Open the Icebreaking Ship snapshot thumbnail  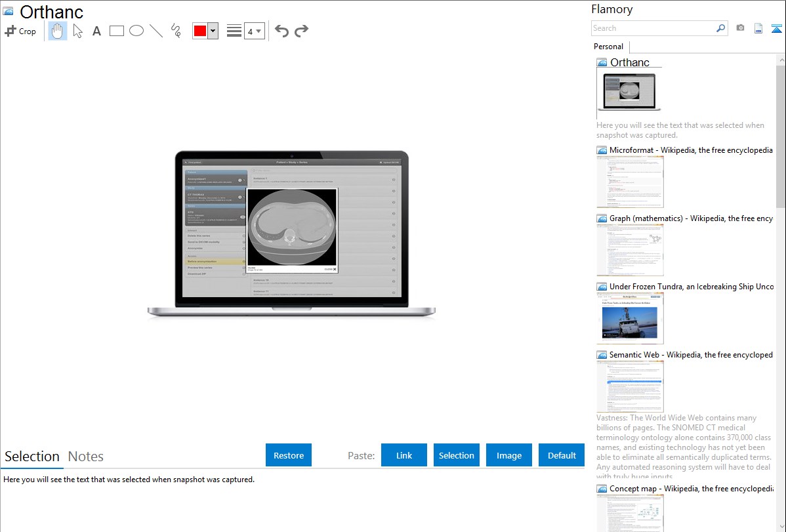630,318
